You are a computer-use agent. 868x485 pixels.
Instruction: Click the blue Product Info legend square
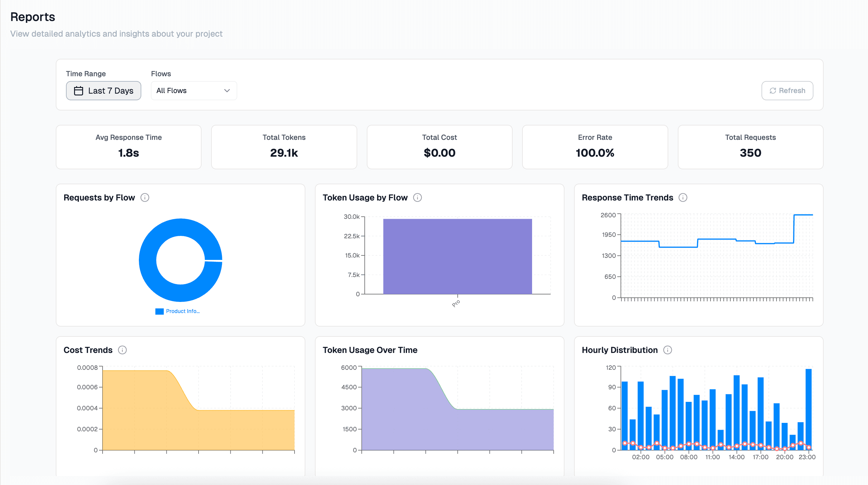click(x=159, y=311)
